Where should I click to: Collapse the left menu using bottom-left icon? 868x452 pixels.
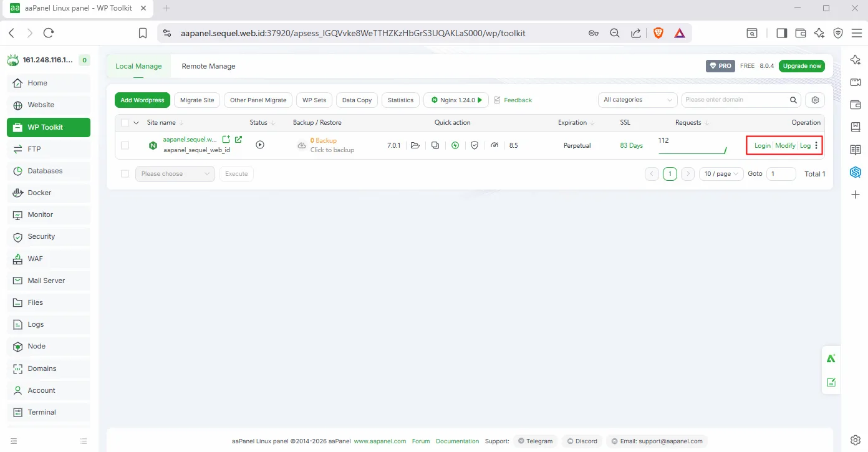pyautogui.click(x=14, y=441)
